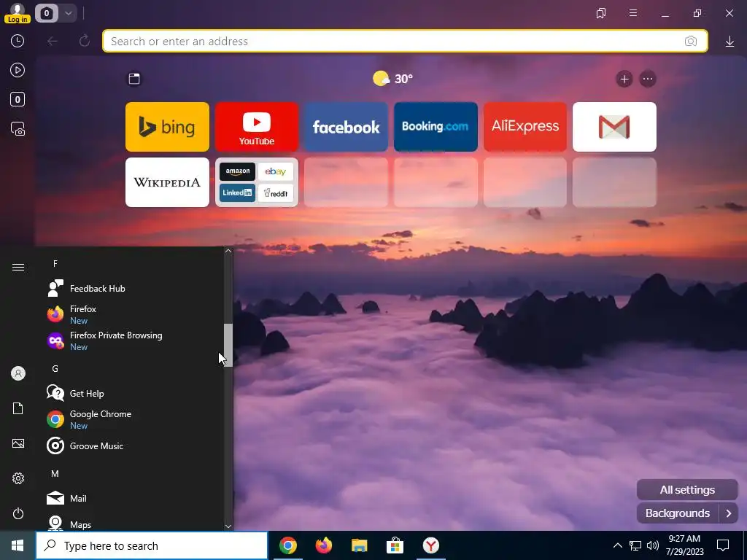Open the Bing tile
The height and width of the screenshot is (560, 747).
click(x=167, y=127)
